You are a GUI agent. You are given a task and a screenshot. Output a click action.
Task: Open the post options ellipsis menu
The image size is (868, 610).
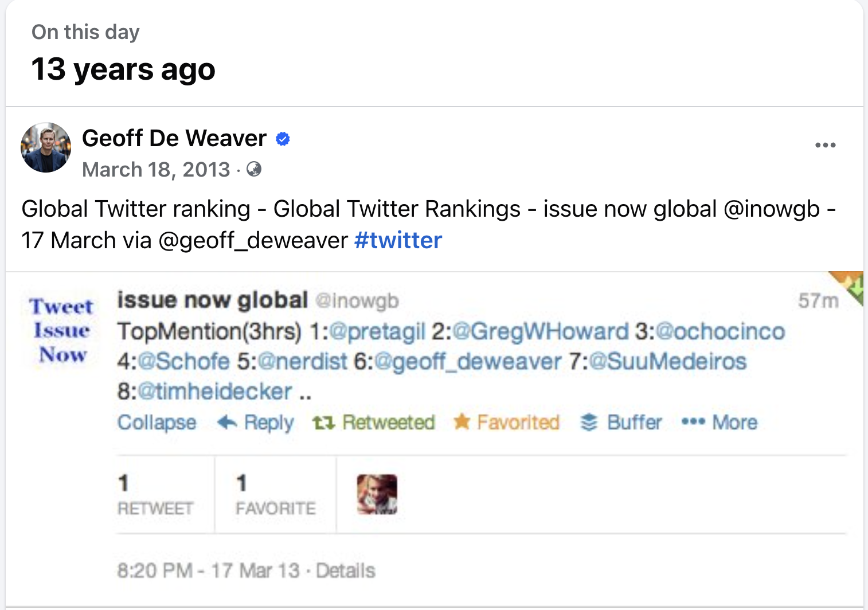click(x=826, y=145)
